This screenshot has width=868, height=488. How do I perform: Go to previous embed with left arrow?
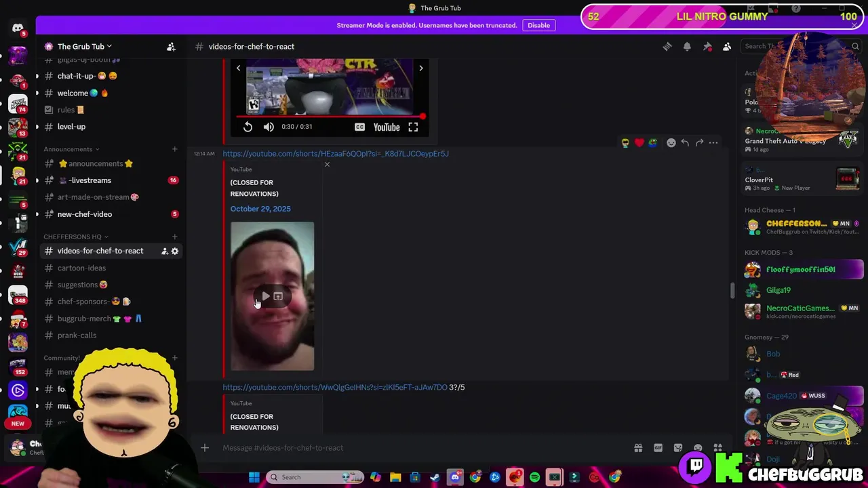[238, 68]
